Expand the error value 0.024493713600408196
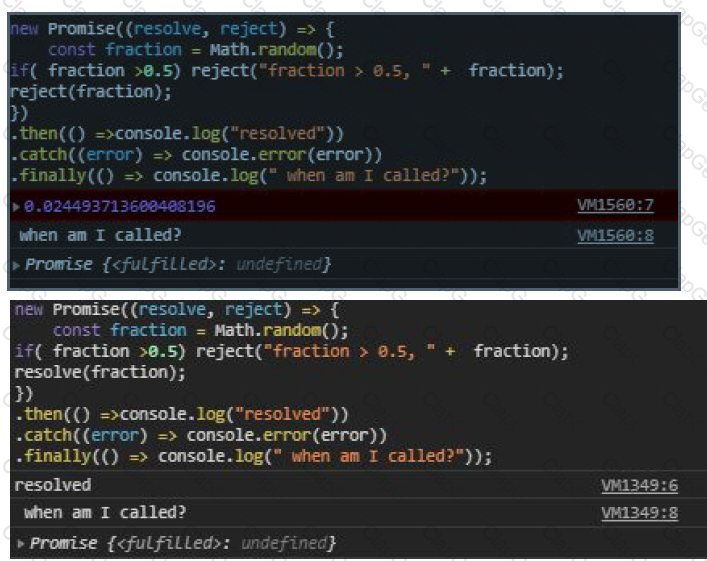Viewport: 707px width, 561px height. coord(16,207)
